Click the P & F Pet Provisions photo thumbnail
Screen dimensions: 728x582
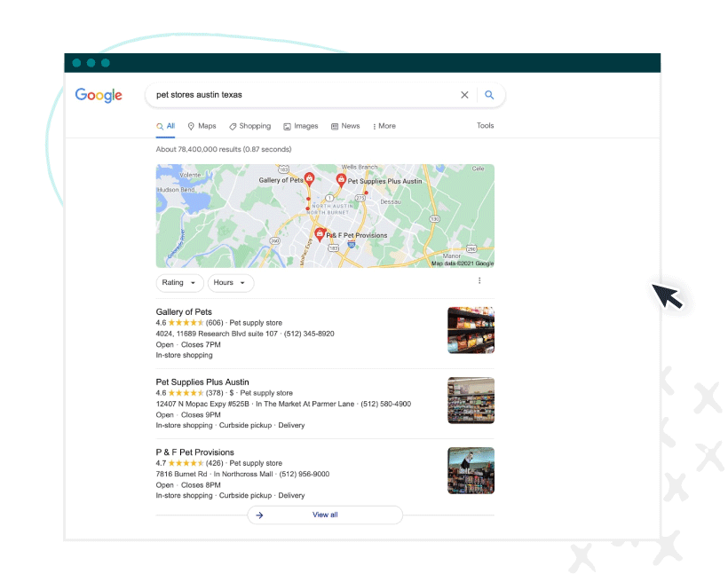[471, 470]
